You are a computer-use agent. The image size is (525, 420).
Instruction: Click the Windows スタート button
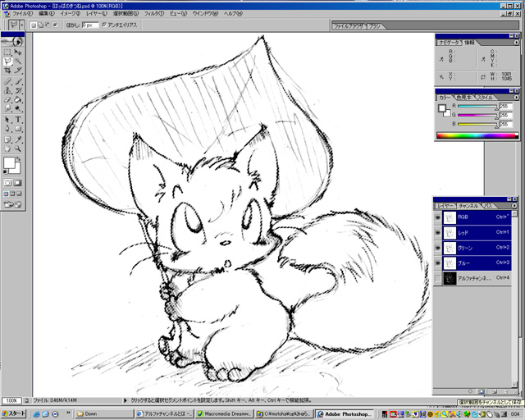[x=13, y=413]
